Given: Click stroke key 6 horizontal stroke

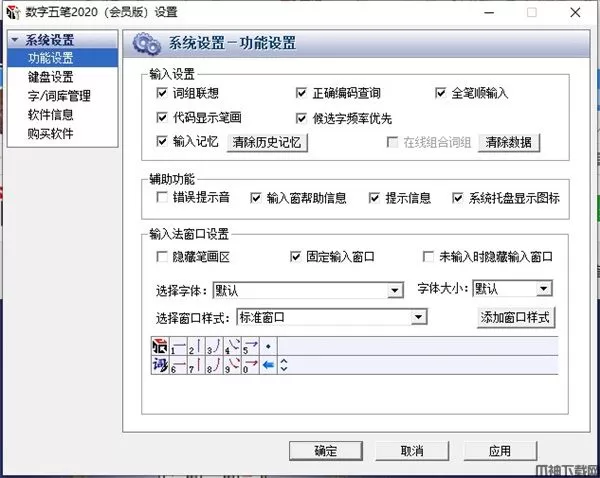Looking at the screenshot, I should point(178,365).
